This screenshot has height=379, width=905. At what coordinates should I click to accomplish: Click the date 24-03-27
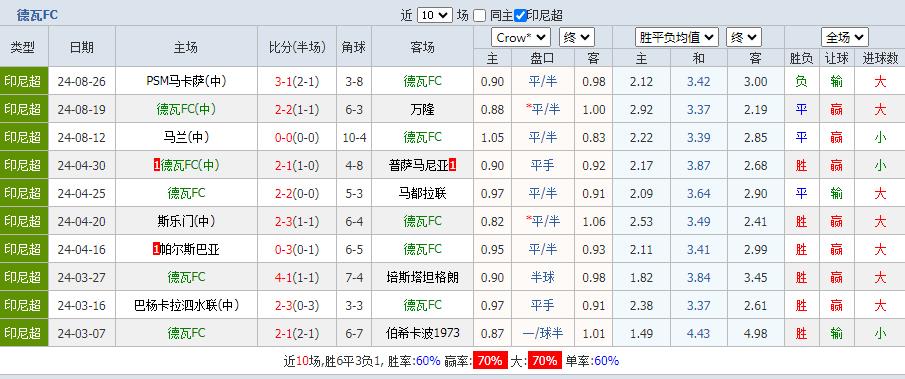point(81,277)
